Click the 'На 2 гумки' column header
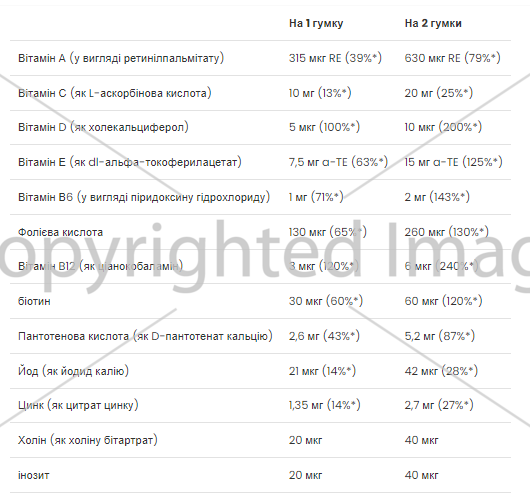Screen dimensions: 530x499 coord(433,23)
